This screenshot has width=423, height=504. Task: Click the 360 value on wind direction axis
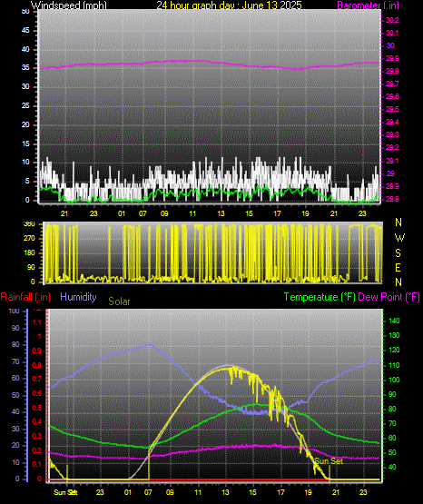pos(29,224)
